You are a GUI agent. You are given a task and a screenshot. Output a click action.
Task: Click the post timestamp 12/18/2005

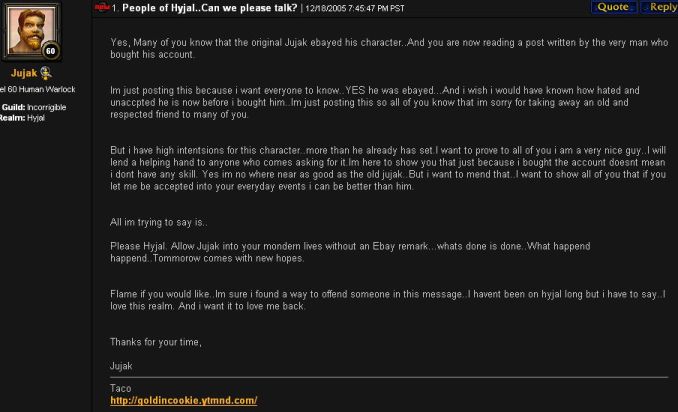(355, 9)
